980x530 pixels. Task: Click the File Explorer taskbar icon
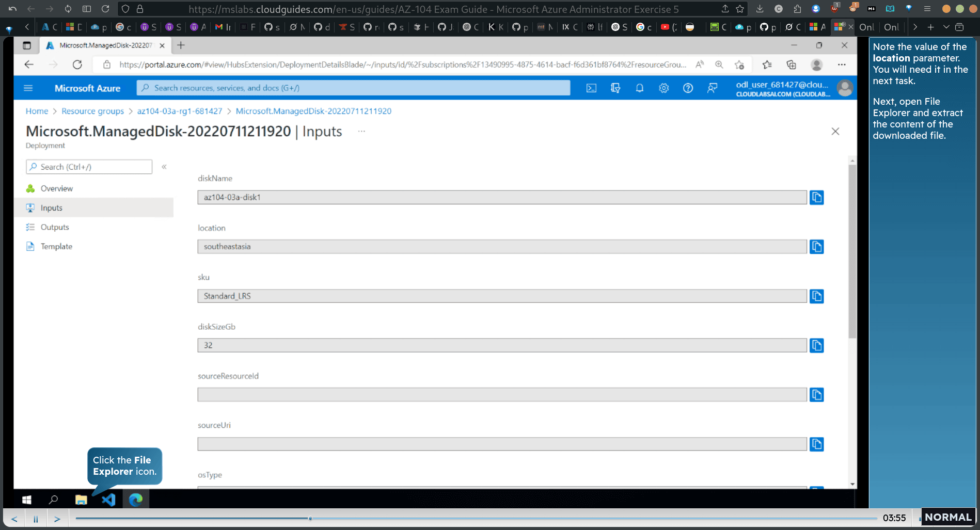click(81, 500)
